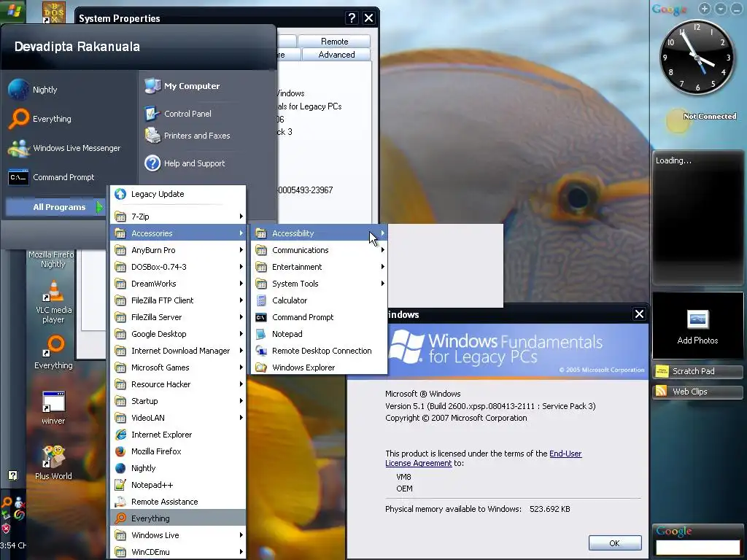Expand the Accessories folder

pyautogui.click(x=178, y=233)
